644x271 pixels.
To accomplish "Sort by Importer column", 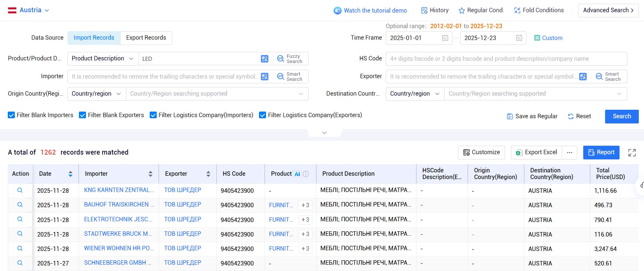I will click(150, 174).
